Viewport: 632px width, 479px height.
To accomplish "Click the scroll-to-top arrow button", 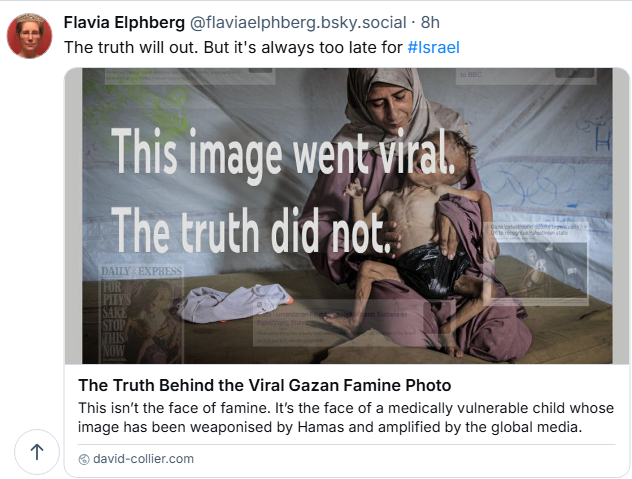I will [x=37, y=451].
